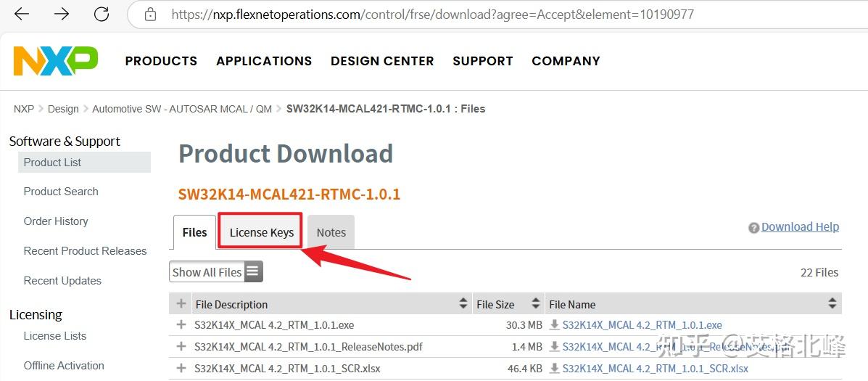Open the Download Help link
868x381 pixels.
[x=800, y=226]
